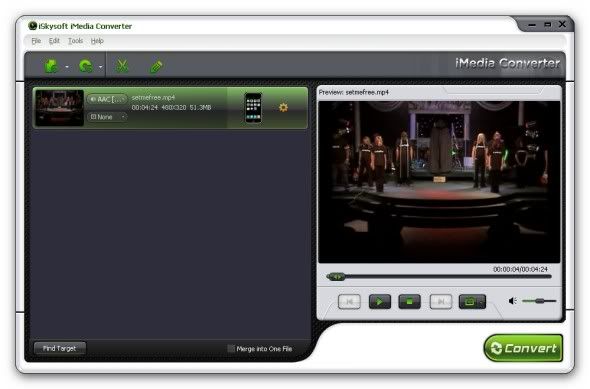
Task: Click the Add Files toolbar icon
Action: (51, 66)
